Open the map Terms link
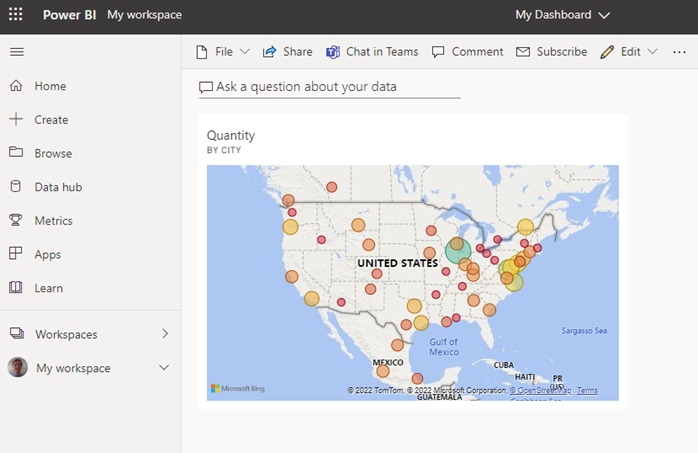This screenshot has height=453, width=698. [587, 390]
